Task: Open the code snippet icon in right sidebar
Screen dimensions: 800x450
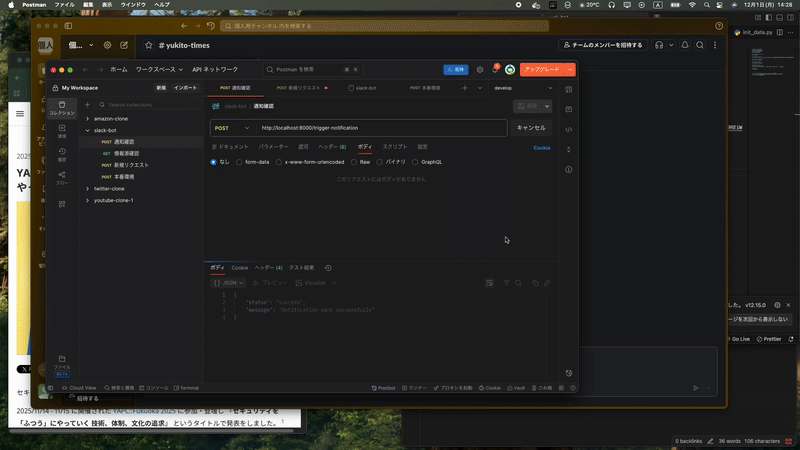Action: (x=568, y=129)
